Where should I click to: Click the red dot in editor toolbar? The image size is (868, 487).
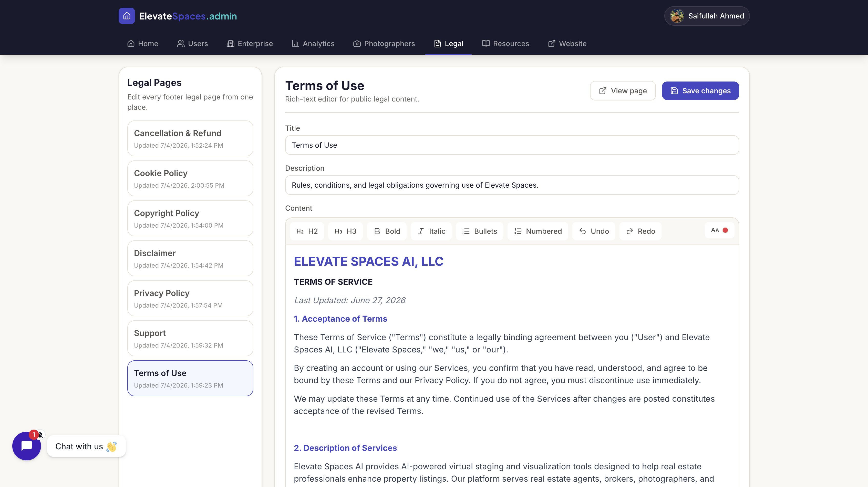point(726,230)
